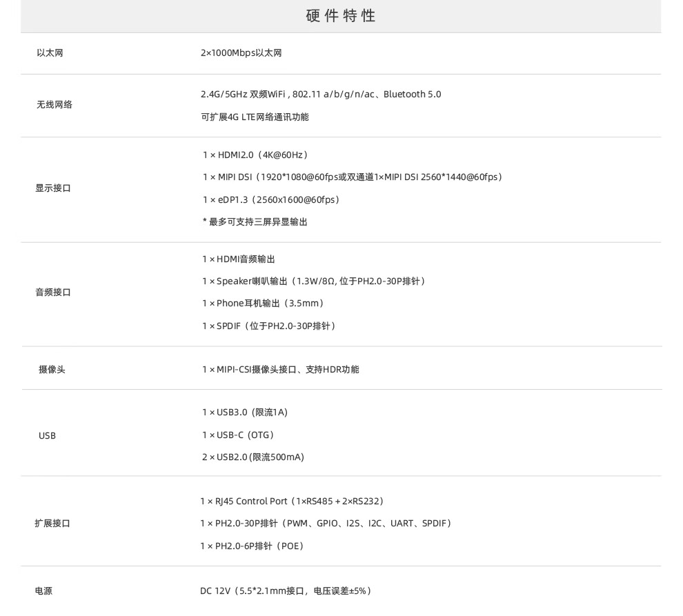Select the 以太网 row label
The image size is (683, 616).
coord(50,53)
